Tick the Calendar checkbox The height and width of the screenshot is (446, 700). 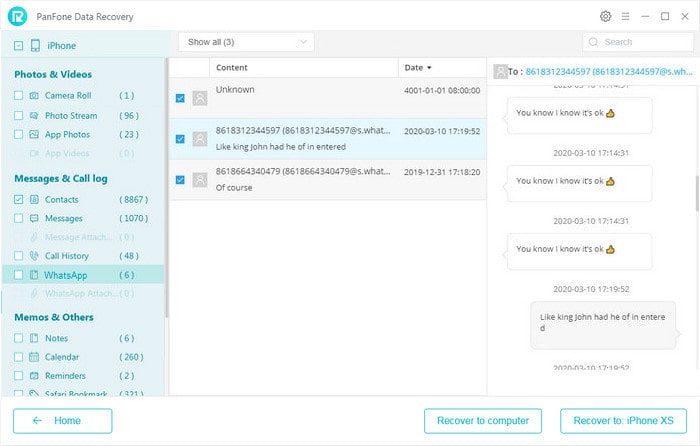(x=18, y=357)
